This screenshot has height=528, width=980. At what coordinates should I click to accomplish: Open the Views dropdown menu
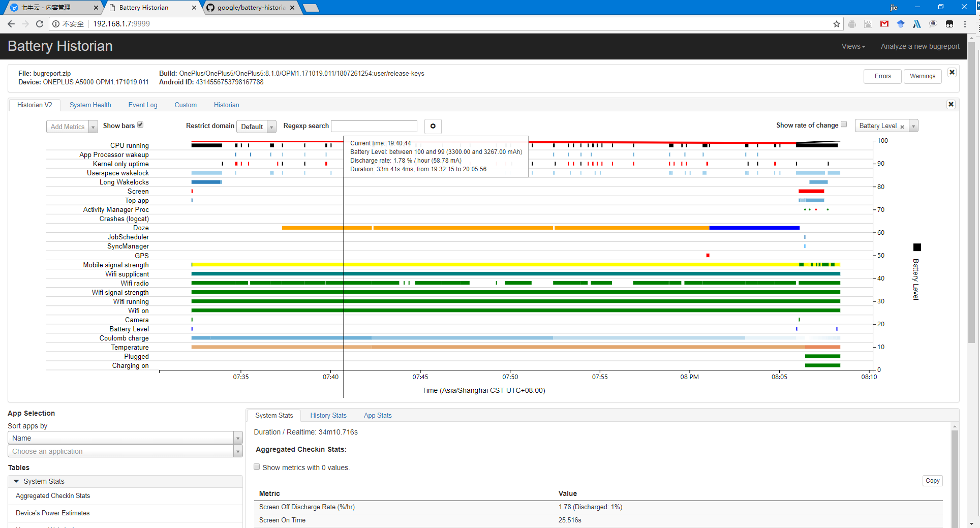(853, 46)
